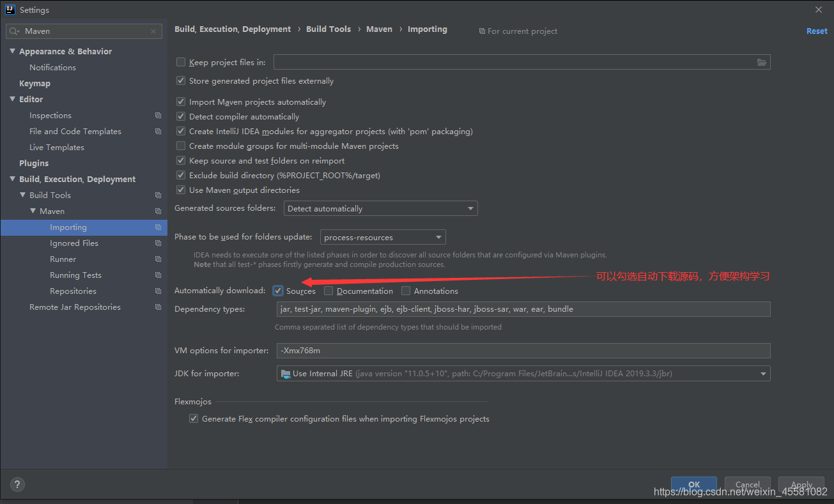Open Phase for folders update dropdown
The image size is (834, 504).
pos(383,237)
